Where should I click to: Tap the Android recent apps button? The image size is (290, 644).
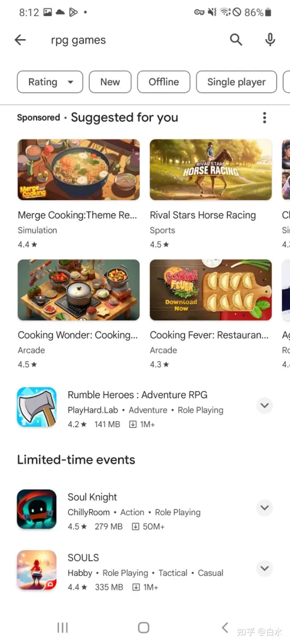[x=62, y=627]
